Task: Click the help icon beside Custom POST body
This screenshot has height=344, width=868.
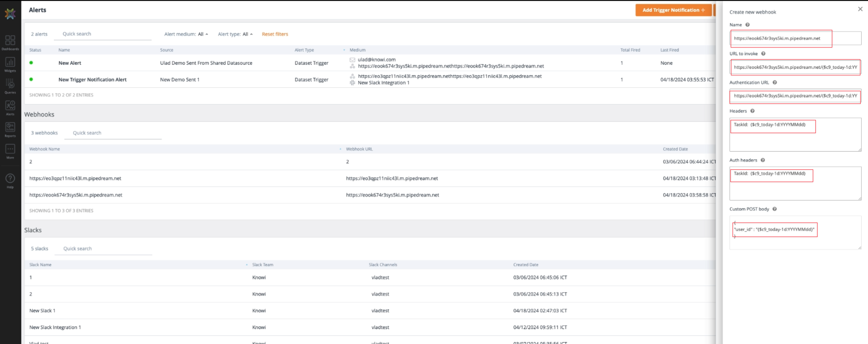Action: (x=774, y=209)
